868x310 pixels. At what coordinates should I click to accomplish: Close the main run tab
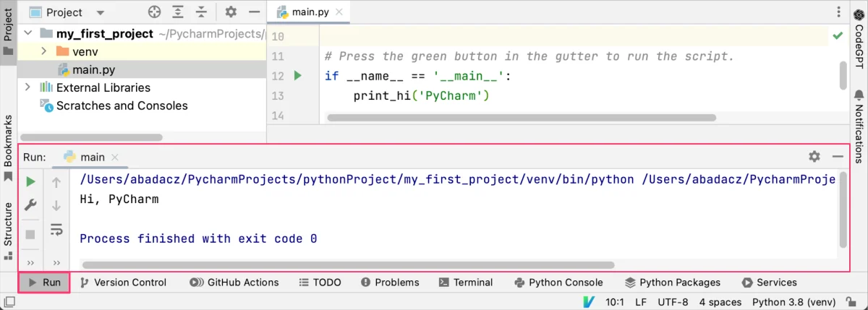point(115,157)
